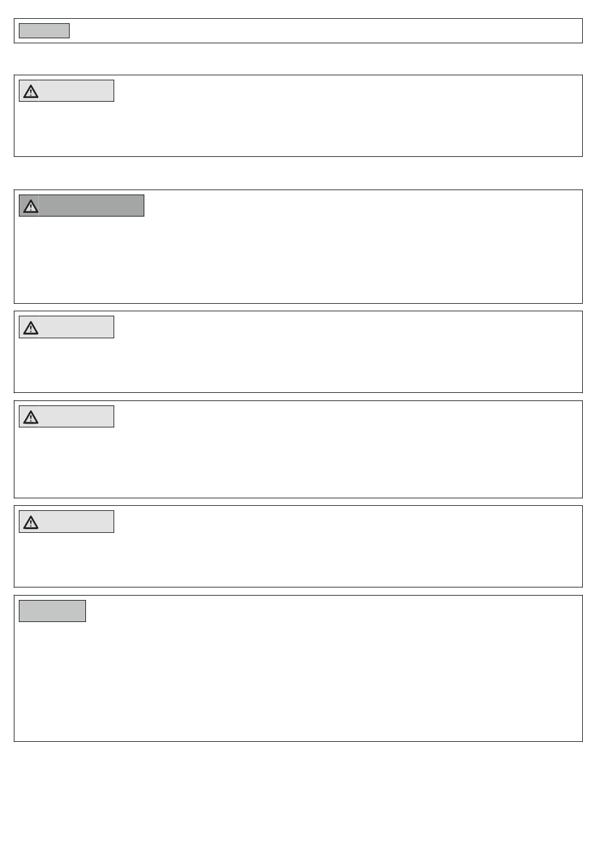Click the warning triangle on the dark gray label

[31, 206]
